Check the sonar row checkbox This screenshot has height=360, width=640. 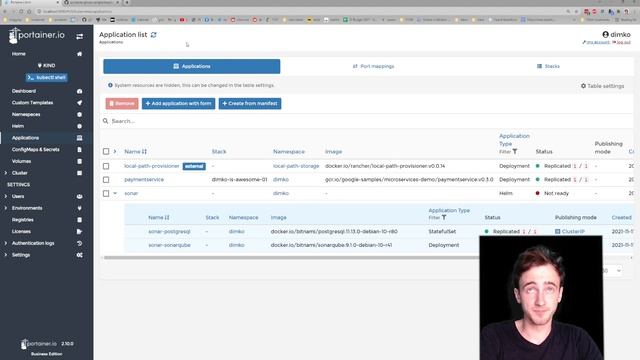tap(106, 193)
